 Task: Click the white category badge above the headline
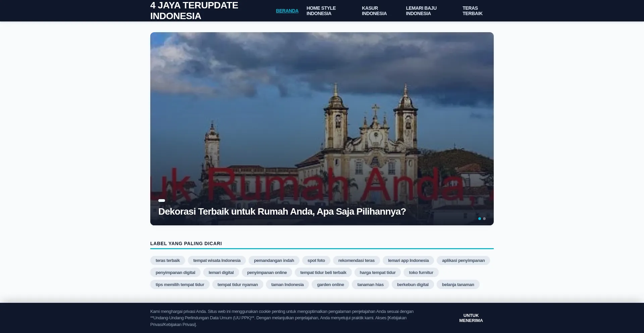pyautogui.click(x=162, y=201)
